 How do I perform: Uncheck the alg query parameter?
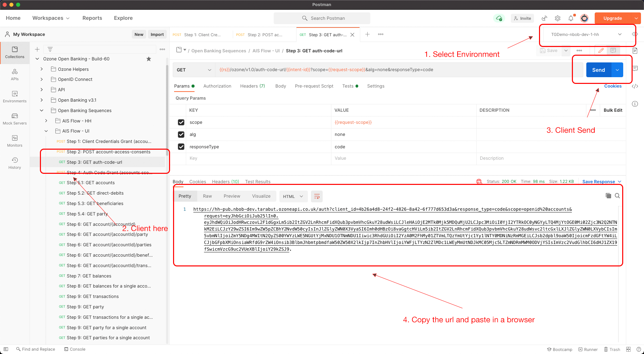181,135
